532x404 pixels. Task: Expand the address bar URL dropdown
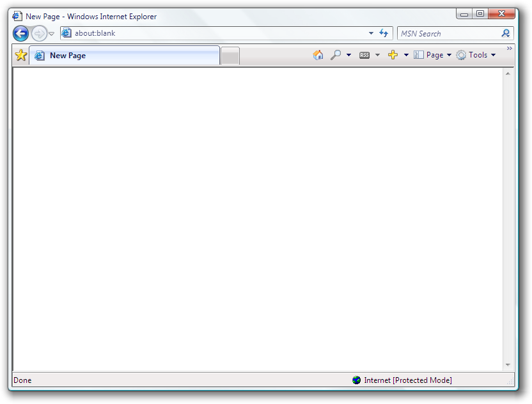pos(370,33)
